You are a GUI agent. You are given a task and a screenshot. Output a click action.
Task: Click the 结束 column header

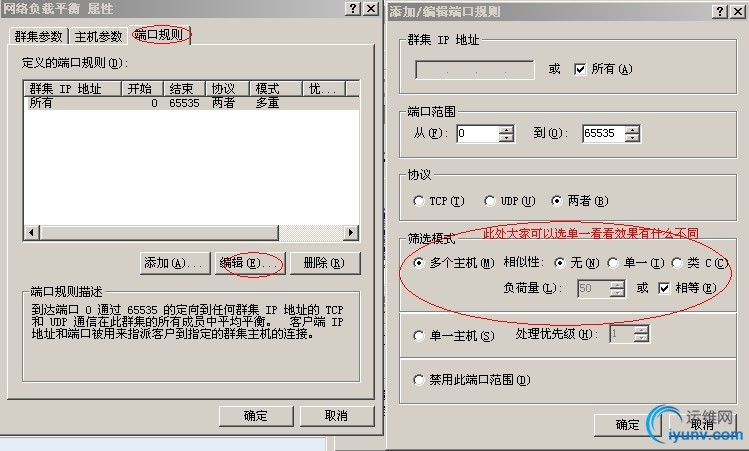point(184,89)
